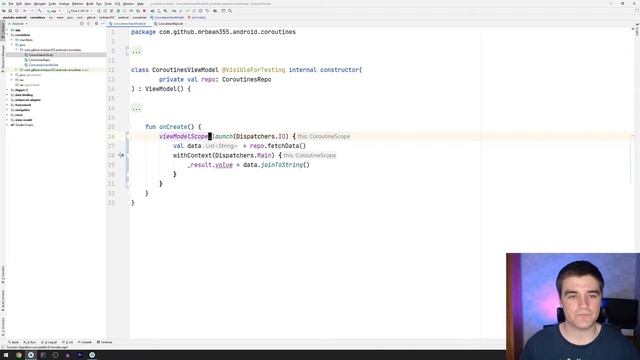Screen dimensions: 640x360
Task: Open the Logcat tool window
Action: pos(49,342)
